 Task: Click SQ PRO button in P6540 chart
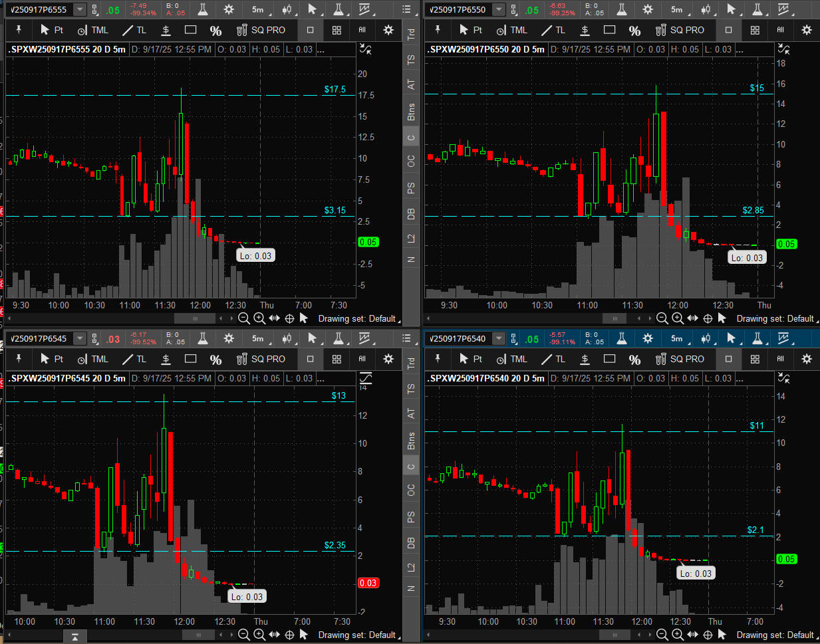(680, 359)
